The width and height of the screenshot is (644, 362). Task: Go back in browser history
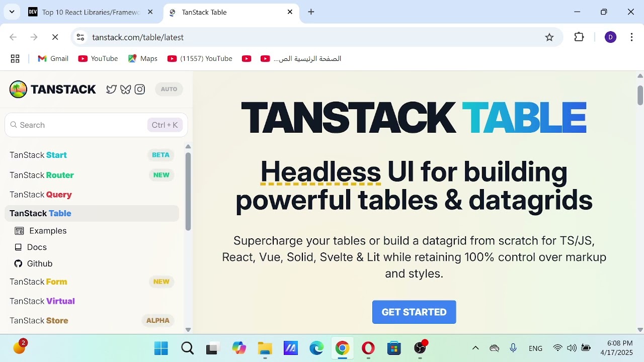click(14, 37)
